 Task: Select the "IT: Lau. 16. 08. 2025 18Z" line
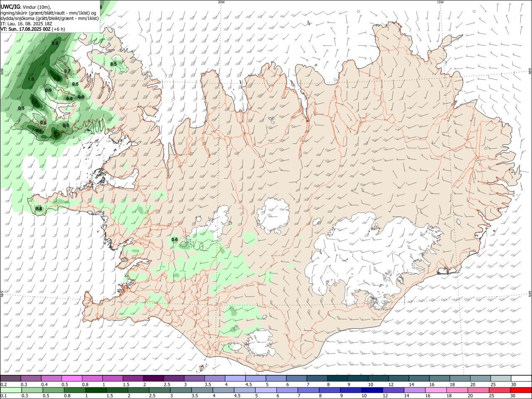(x=26, y=24)
